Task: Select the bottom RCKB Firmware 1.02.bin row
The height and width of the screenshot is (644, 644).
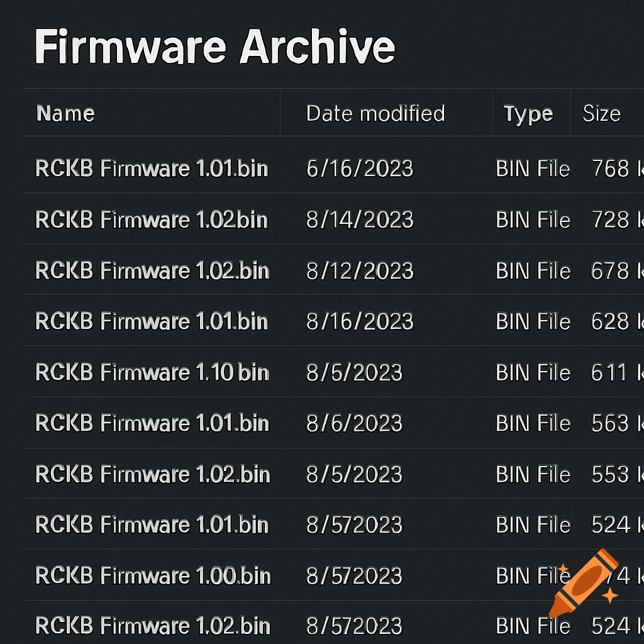Action: (151, 625)
